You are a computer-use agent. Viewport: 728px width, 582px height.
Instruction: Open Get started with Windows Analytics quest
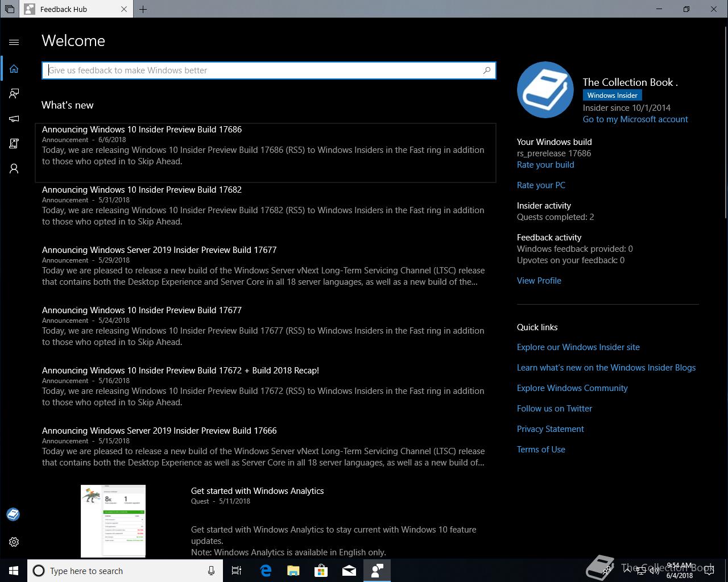coord(257,491)
